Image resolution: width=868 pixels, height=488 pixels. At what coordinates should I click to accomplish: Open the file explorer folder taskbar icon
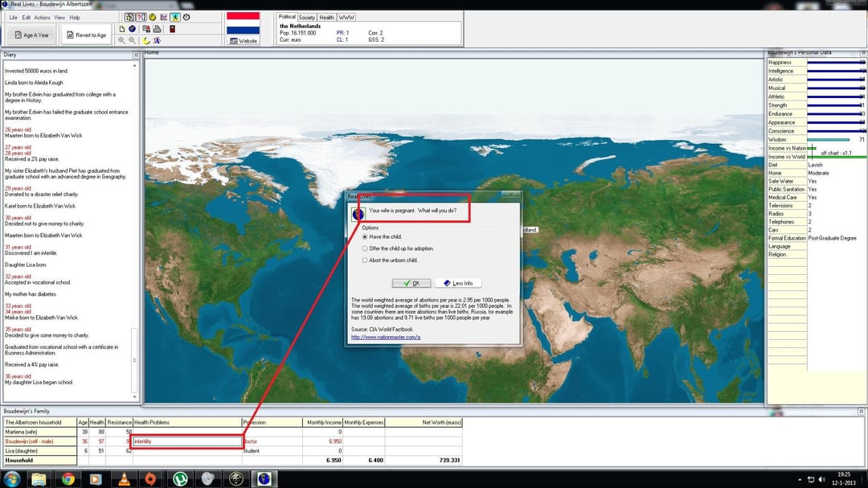point(39,479)
